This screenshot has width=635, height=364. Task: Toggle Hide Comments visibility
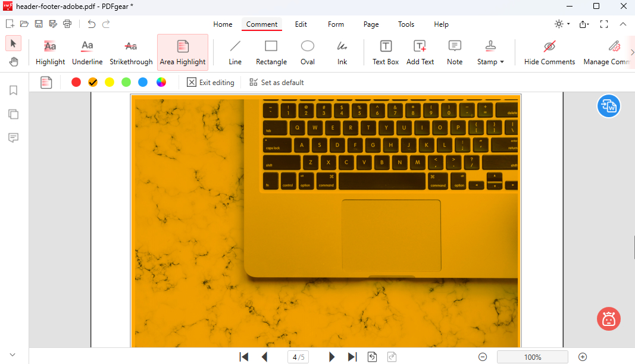pos(549,52)
